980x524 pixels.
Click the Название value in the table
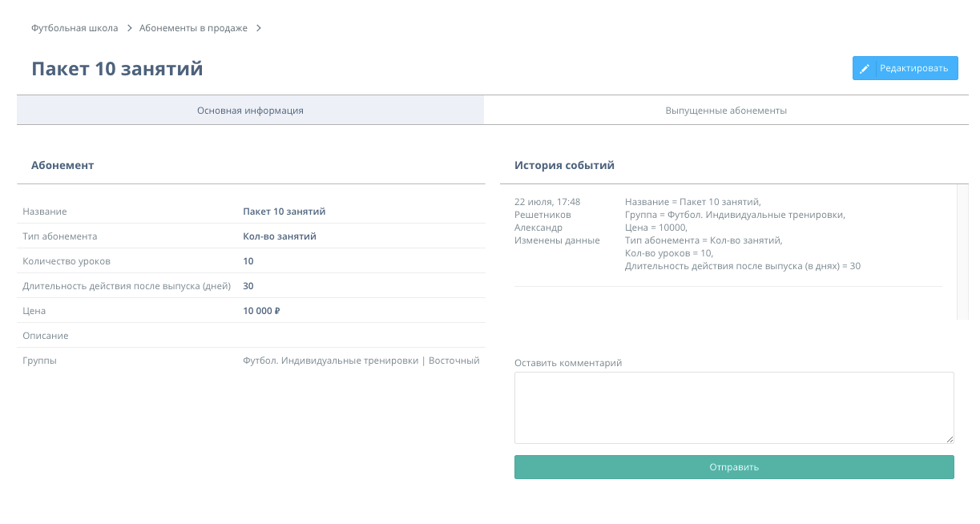tap(284, 212)
